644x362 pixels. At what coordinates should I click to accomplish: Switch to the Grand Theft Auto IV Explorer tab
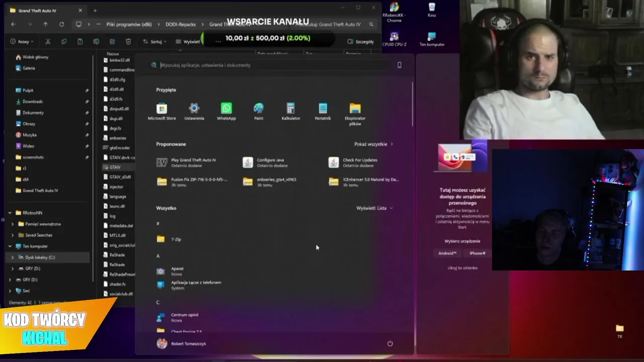click(45, 10)
